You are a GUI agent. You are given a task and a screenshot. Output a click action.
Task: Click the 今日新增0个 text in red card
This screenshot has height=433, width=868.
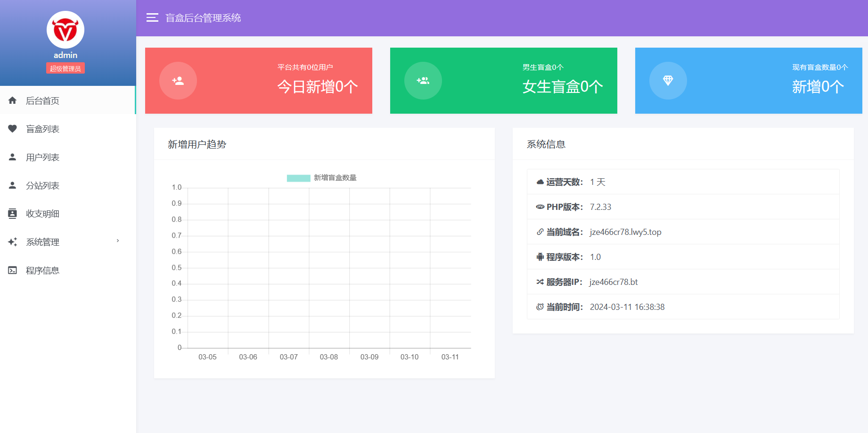pos(318,87)
